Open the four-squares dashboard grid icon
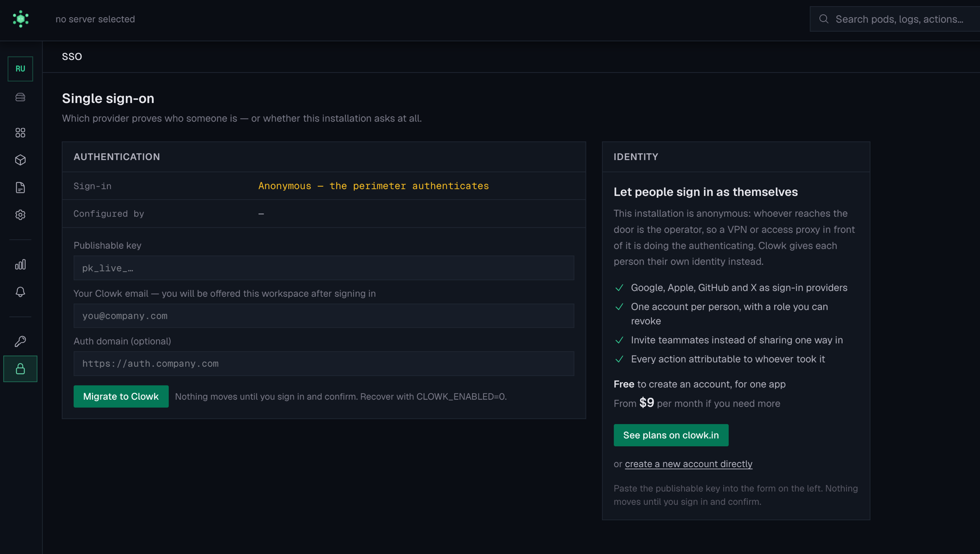 pos(21,133)
